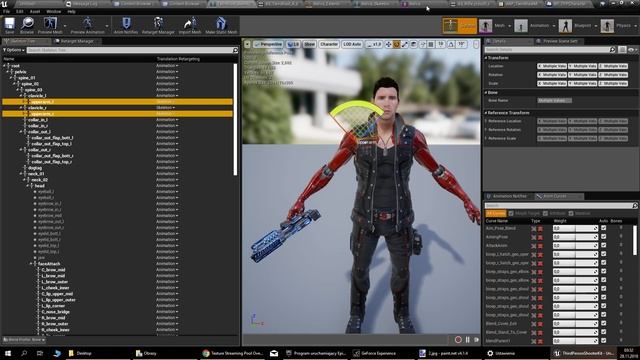The image size is (640, 360).
Task: Click the Make Static Mesh icon
Action: 221,25
